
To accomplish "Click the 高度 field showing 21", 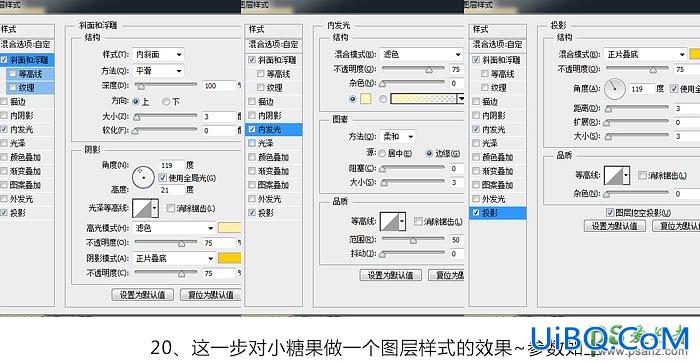I will pyautogui.click(x=171, y=190).
